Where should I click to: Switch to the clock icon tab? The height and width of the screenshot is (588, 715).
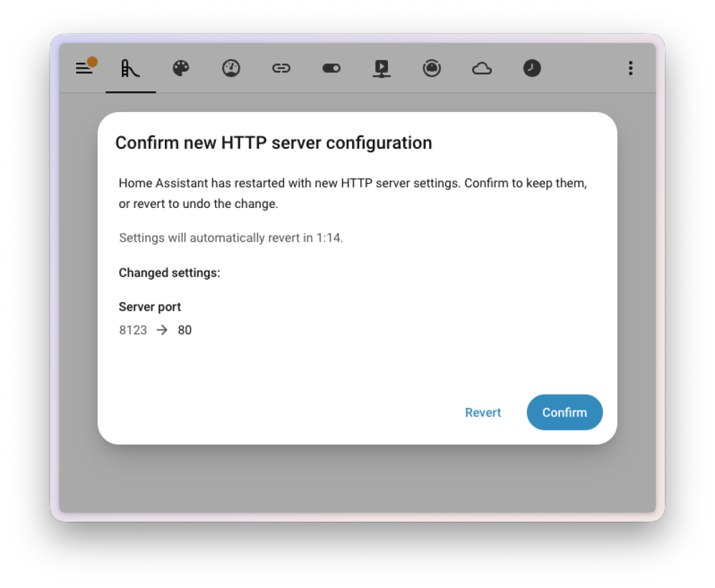(532, 68)
